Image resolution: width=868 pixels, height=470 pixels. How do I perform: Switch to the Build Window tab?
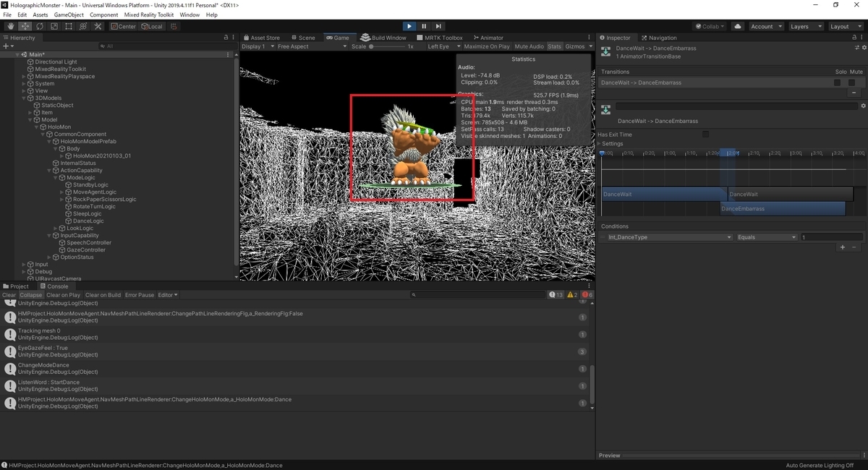click(x=383, y=38)
